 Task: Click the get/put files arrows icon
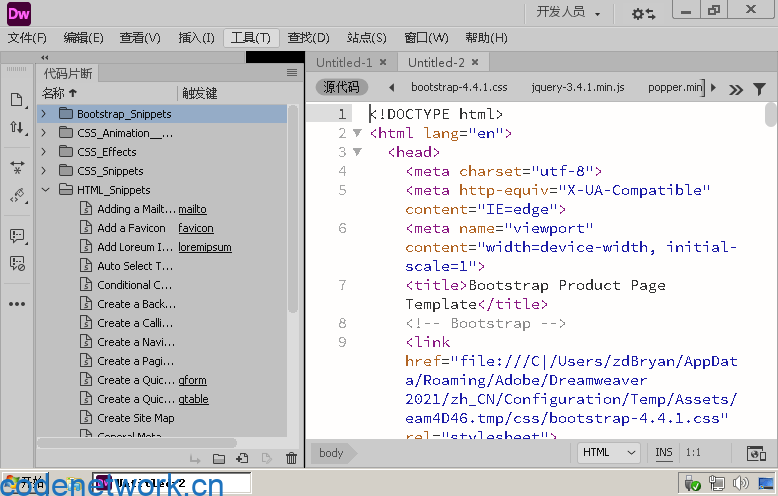tap(17, 127)
